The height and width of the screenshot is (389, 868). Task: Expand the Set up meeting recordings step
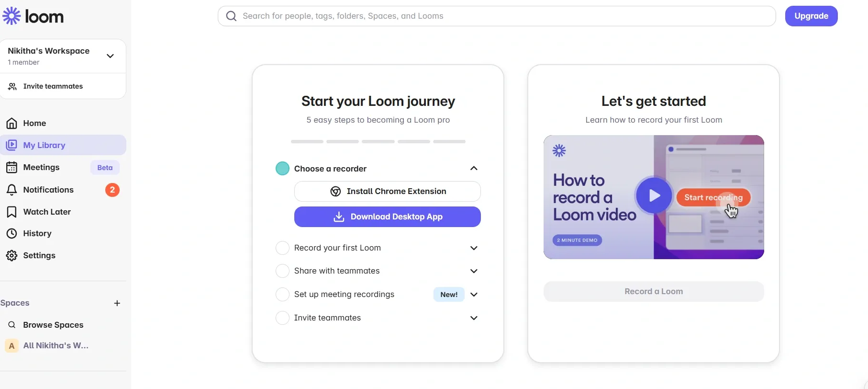coord(474,295)
